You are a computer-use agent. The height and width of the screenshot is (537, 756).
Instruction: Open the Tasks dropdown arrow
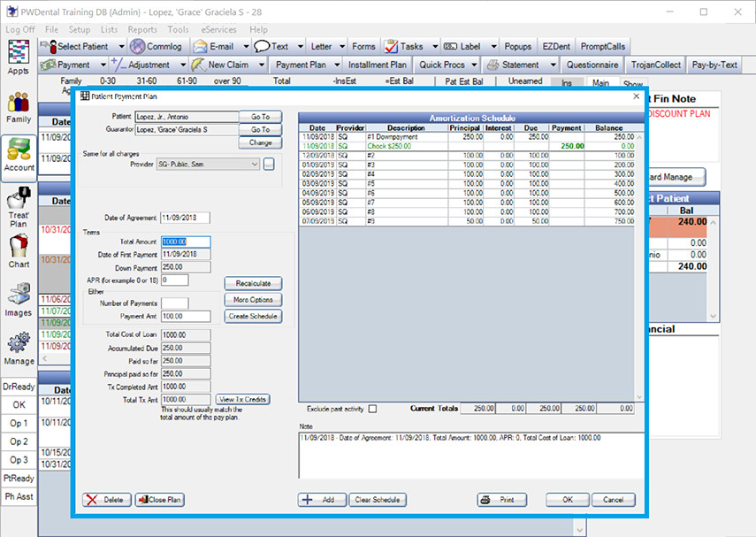pos(435,46)
